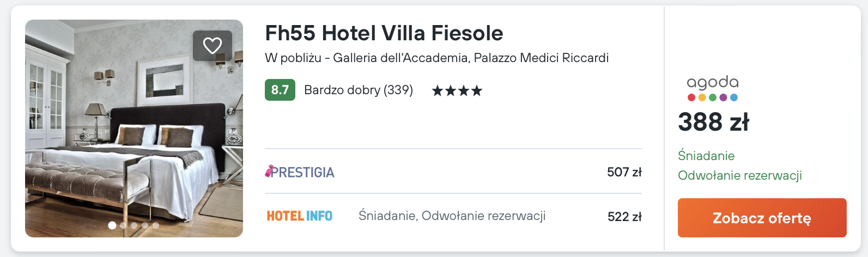
Task: Click green Śniadanie label under Agoda price
Action: click(x=706, y=156)
